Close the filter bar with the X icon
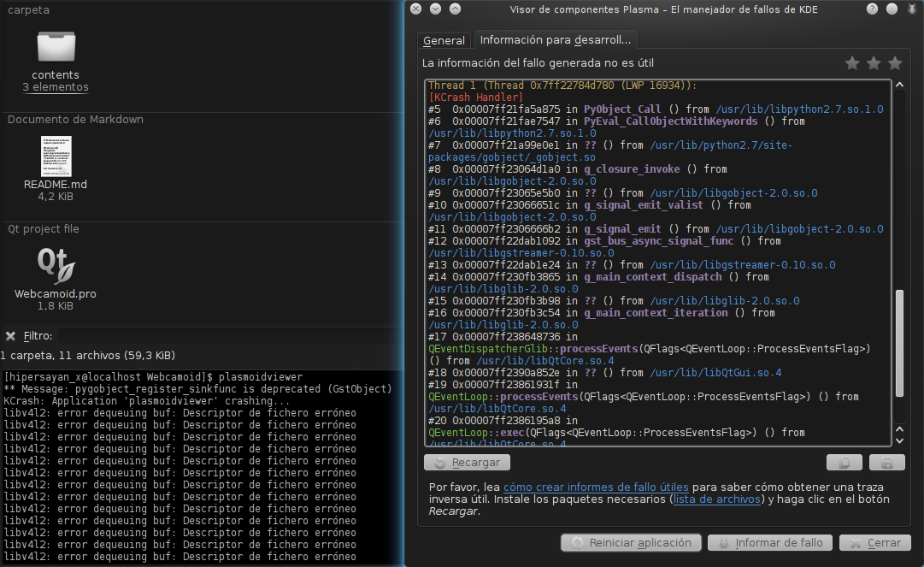 coord(10,336)
